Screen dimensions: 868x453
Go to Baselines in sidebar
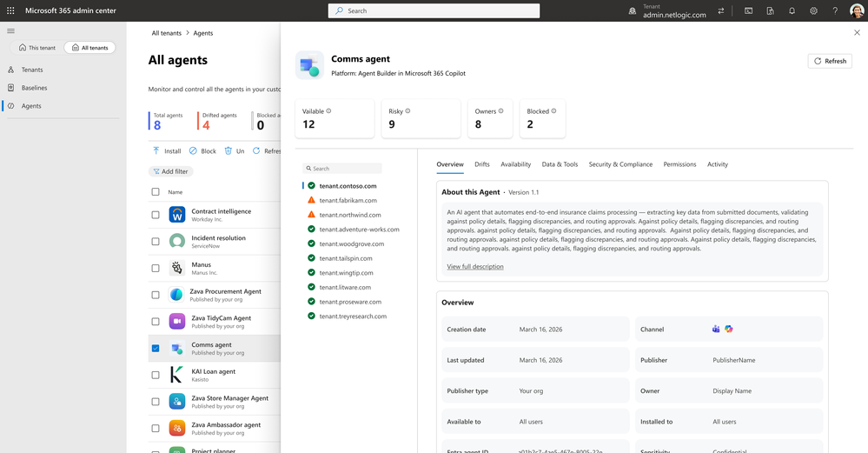(34, 88)
